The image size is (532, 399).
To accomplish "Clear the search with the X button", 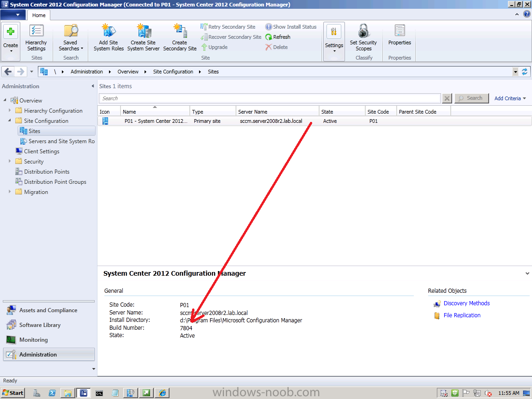I will pos(447,98).
